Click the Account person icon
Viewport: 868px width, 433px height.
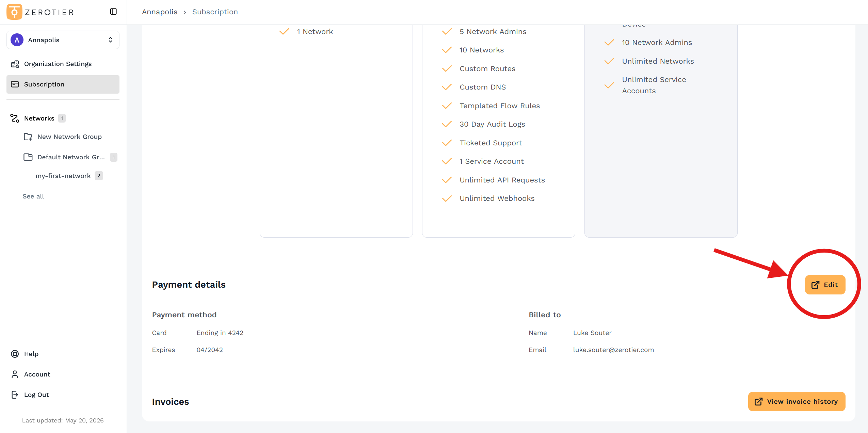click(15, 374)
